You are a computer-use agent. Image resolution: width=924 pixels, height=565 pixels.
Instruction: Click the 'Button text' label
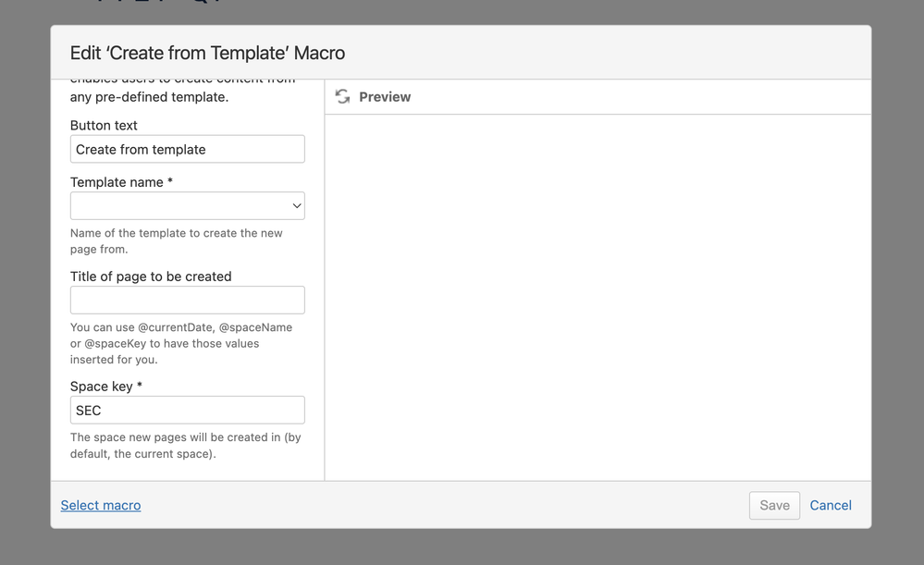tap(104, 126)
